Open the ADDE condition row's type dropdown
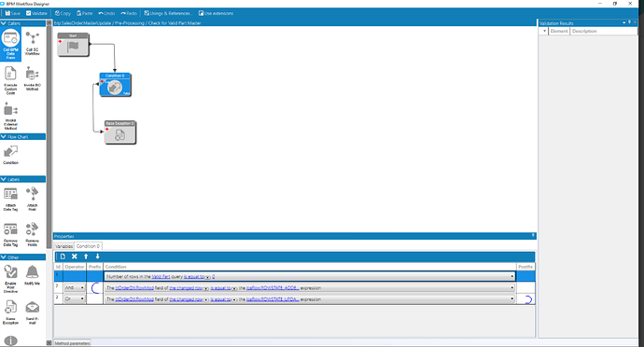 click(x=511, y=288)
